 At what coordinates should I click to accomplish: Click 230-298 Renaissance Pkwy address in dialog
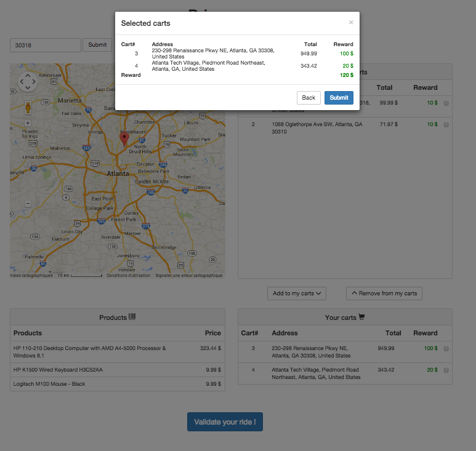[213, 54]
